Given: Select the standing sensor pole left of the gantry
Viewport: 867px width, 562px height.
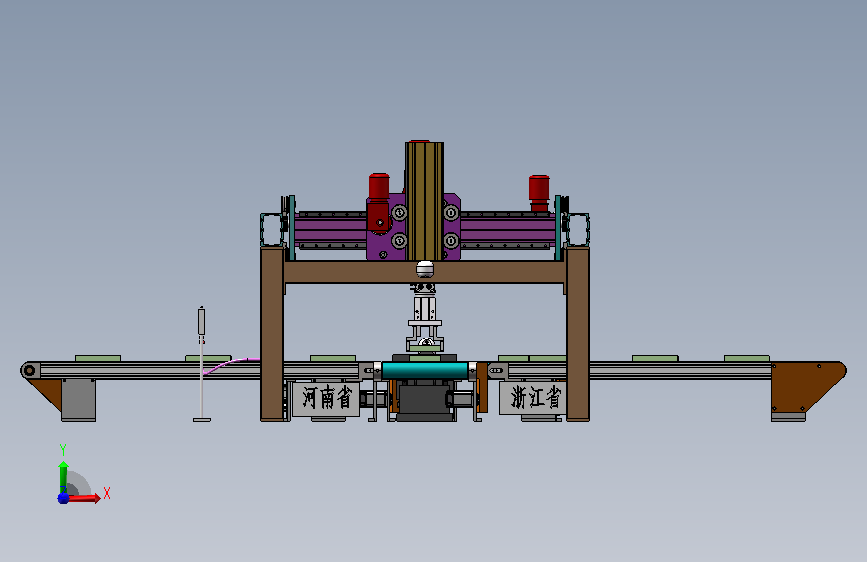Looking at the screenshot, I should click(202, 364).
